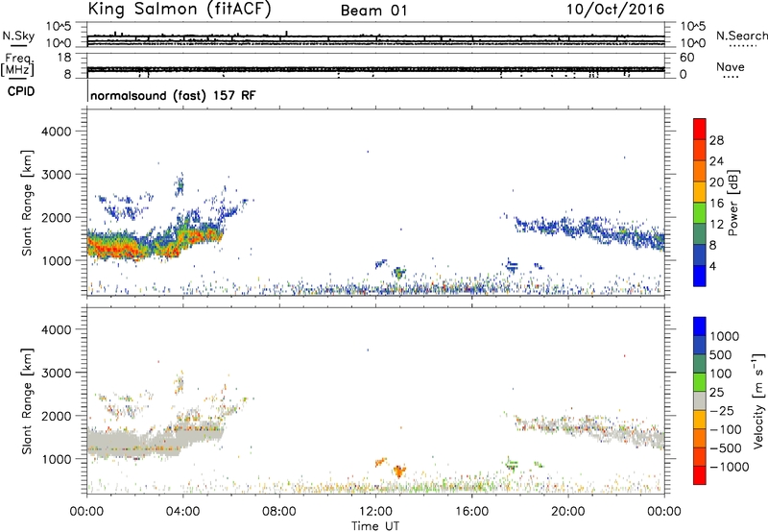Click the "King Salmon (fitACF)" plot title
This screenshot has width=768, height=532.
pyautogui.click(x=180, y=10)
